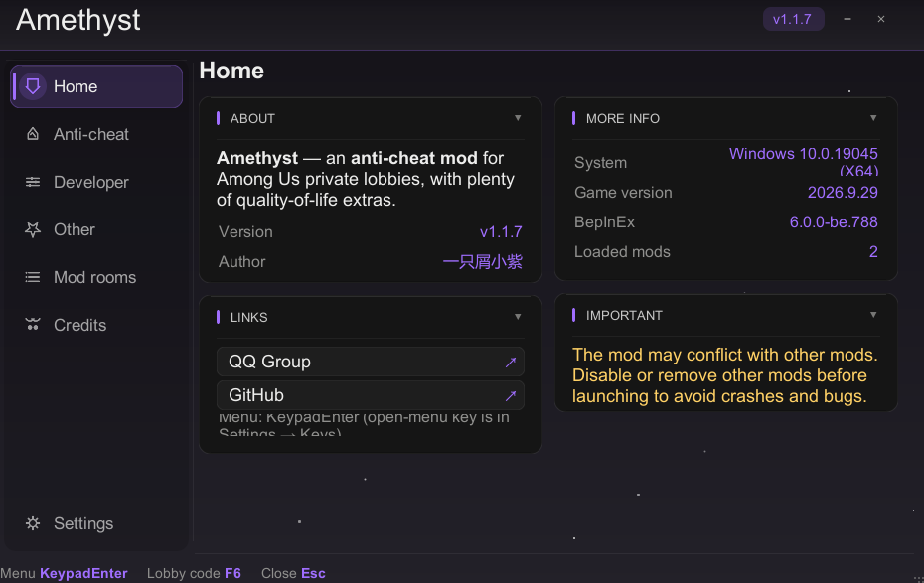Collapse the LINKS card
The width and height of the screenshot is (924, 583).
[518, 317]
